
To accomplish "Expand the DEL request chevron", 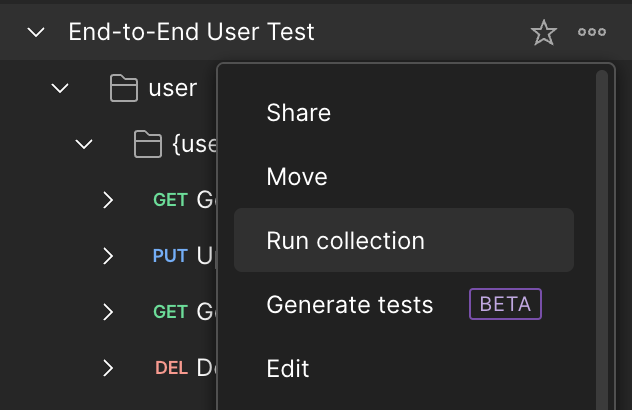I will point(108,368).
